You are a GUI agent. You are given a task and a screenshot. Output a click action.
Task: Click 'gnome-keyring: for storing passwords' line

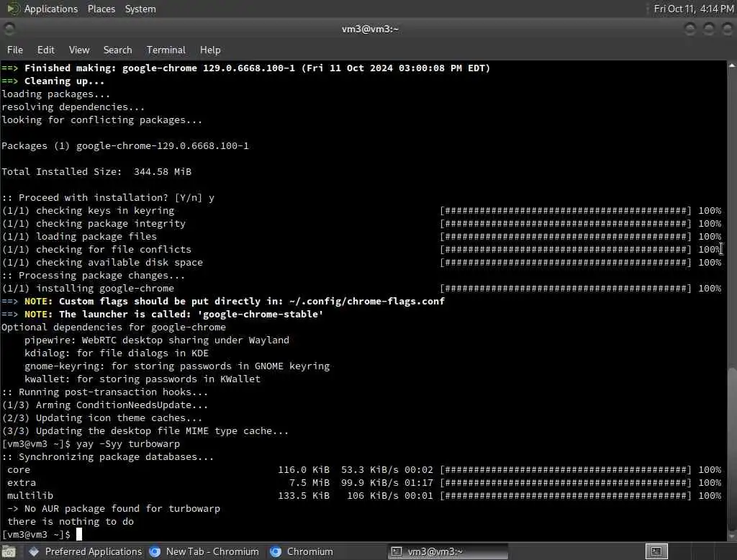(x=177, y=366)
